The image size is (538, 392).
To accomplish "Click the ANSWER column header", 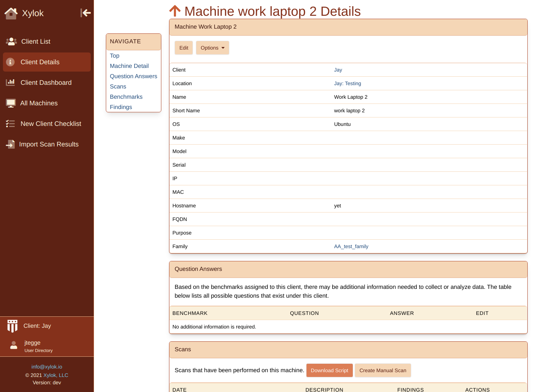I will tap(402, 313).
